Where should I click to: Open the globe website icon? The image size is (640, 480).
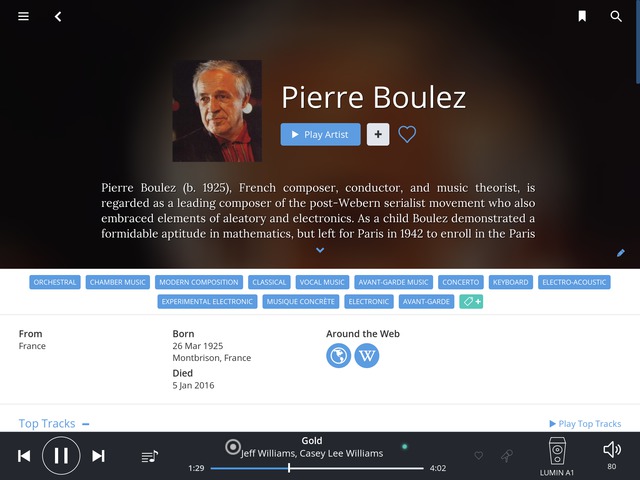tap(338, 356)
